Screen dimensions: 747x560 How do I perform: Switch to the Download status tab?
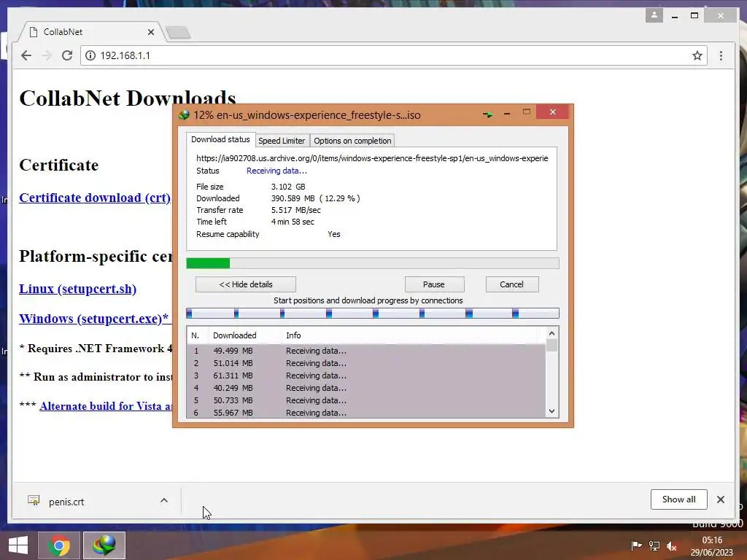click(x=220, y=139)
